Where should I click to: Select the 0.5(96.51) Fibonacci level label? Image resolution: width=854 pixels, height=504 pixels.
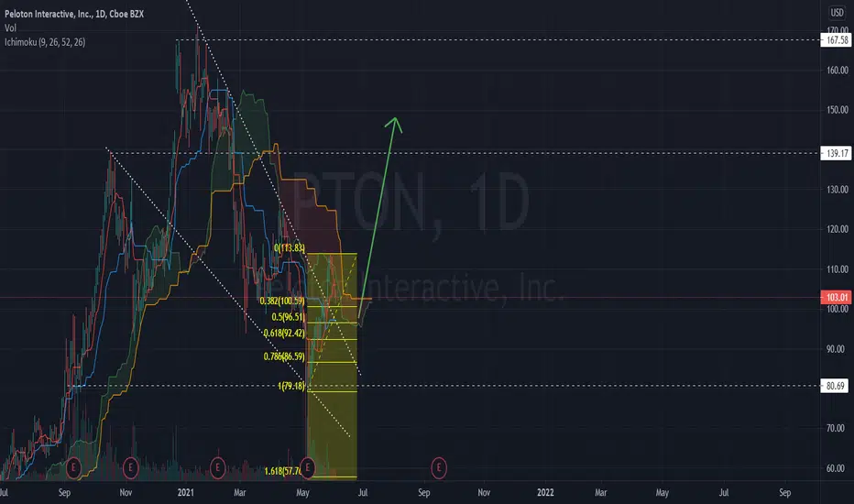(x=288, y=316)
